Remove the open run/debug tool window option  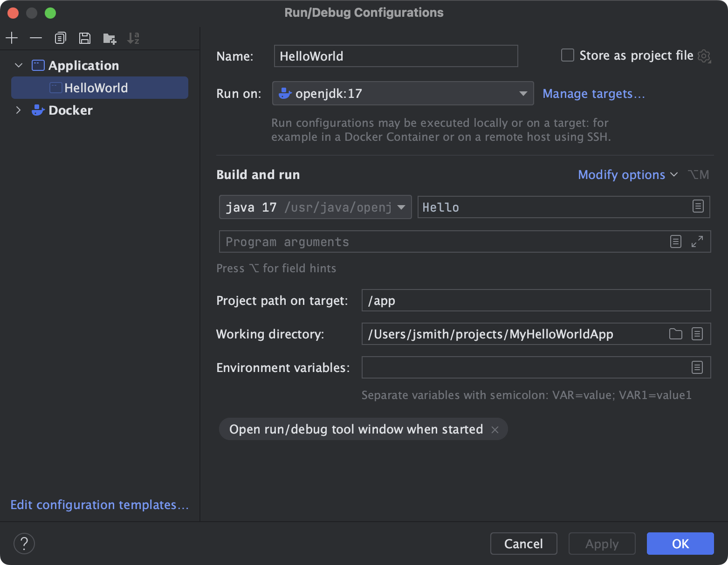495,429
